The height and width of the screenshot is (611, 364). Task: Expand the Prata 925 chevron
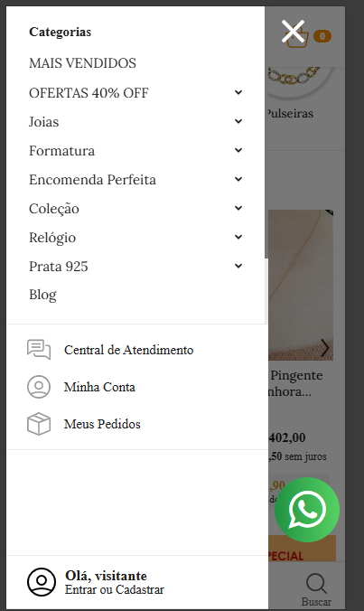[238, 266]
